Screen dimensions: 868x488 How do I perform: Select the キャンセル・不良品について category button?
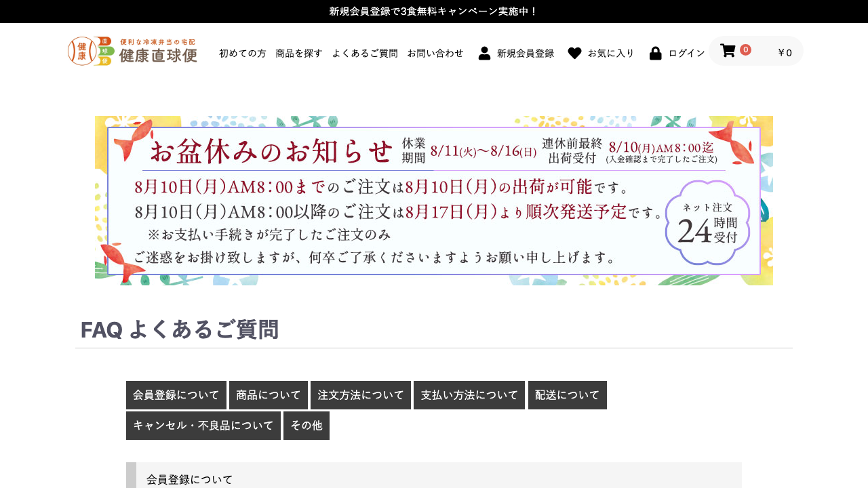203,426
